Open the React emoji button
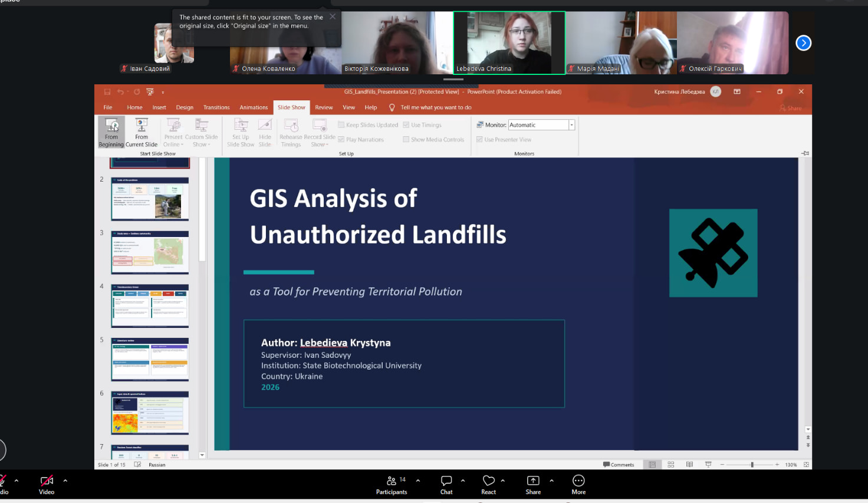The width and height of the screenshot is (868, 503). pyautogui.click(x=488, y=484)
